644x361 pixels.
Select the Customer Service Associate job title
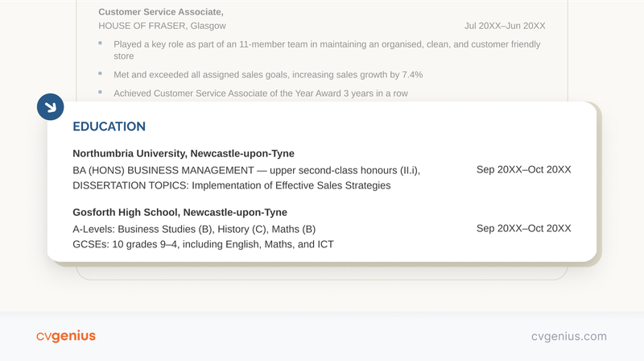[161, 12]
